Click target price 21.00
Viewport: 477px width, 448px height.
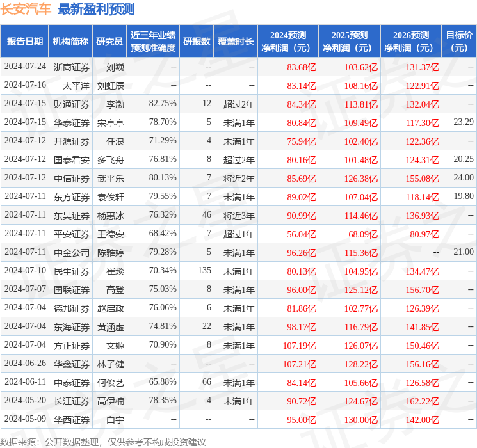pos(464,252)
